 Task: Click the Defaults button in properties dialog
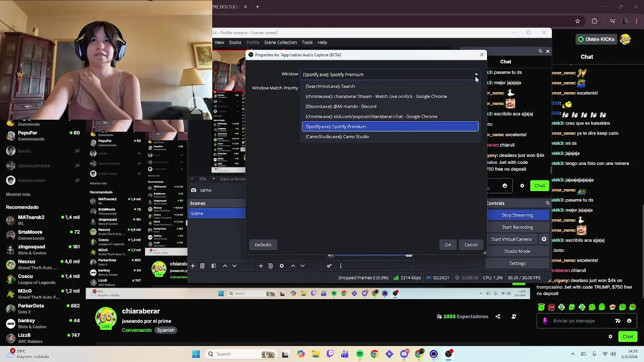point(263,245)
